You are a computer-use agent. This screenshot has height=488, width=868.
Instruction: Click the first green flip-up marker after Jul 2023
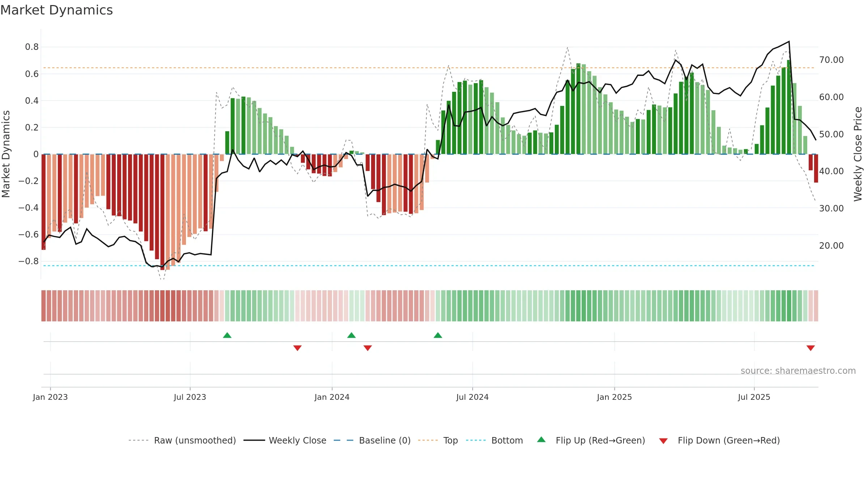pos(227,335)
